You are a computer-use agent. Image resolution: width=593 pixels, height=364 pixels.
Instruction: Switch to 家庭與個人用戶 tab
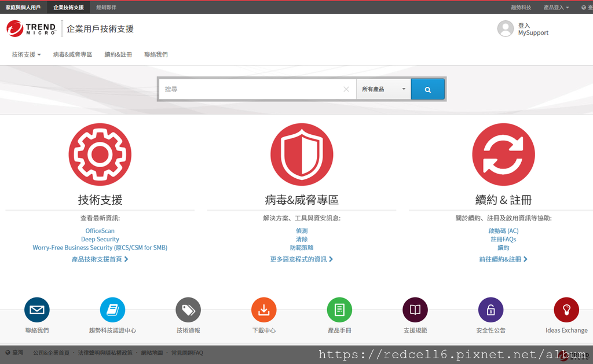(23, 7)
